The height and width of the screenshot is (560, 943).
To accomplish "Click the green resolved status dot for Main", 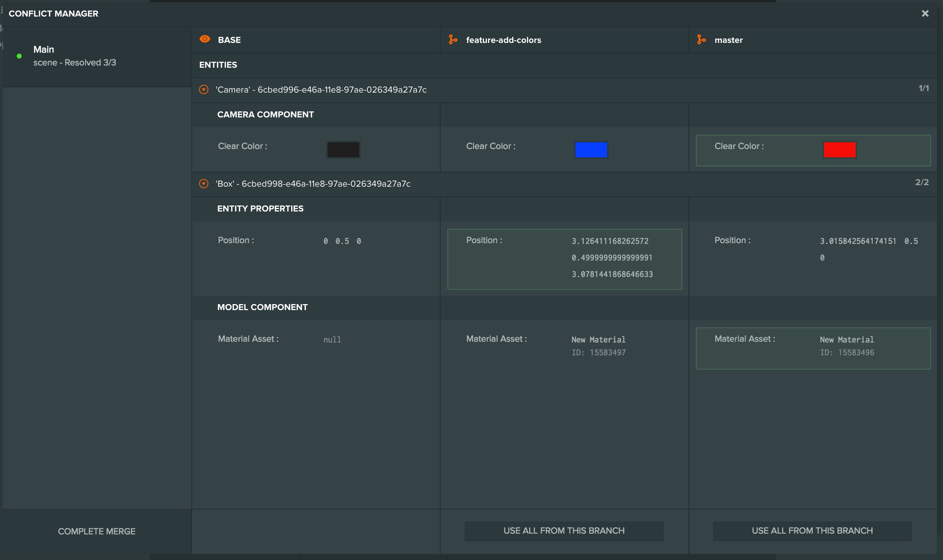I will pyautogui.click(x=19, y=56).
